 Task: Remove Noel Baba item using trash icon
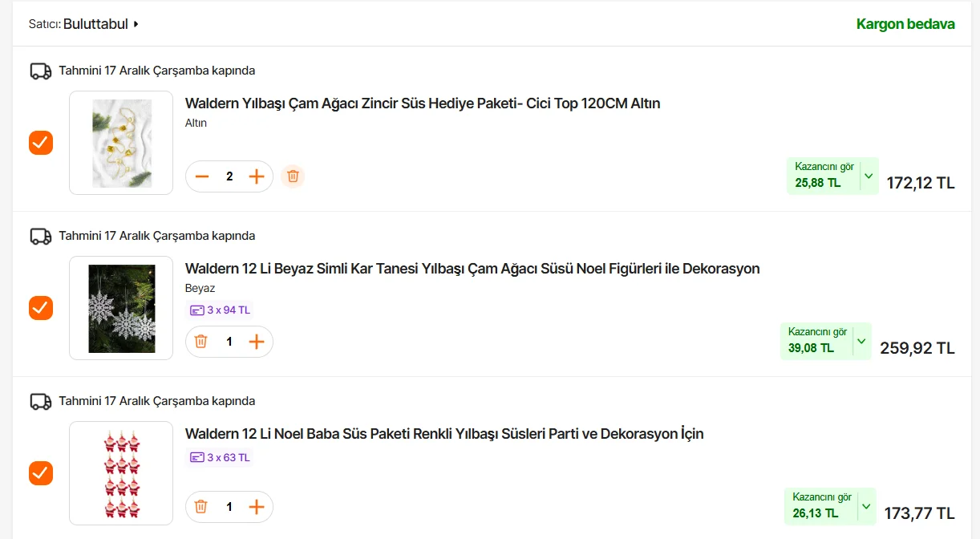pos(201,507)
